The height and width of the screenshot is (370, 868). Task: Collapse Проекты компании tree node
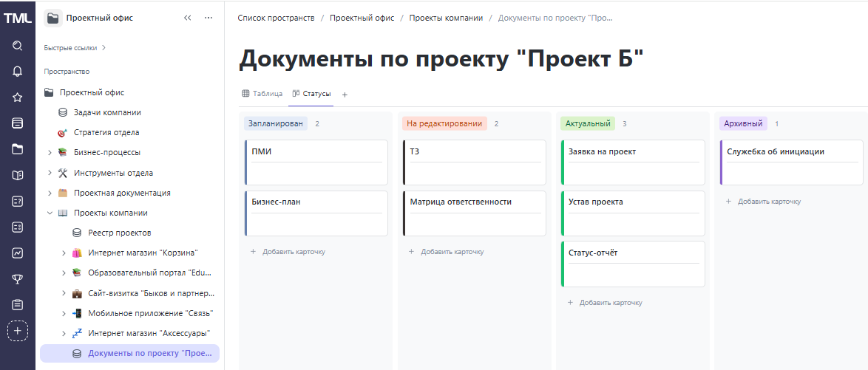50,213
